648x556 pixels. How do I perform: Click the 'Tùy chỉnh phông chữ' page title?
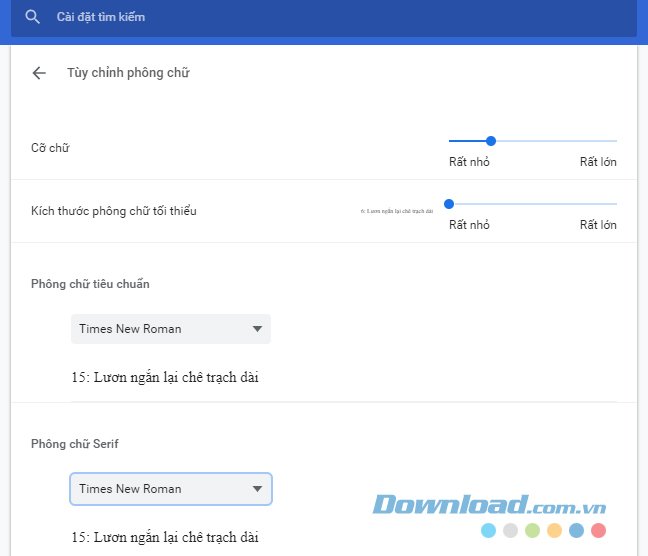point(128,73)
